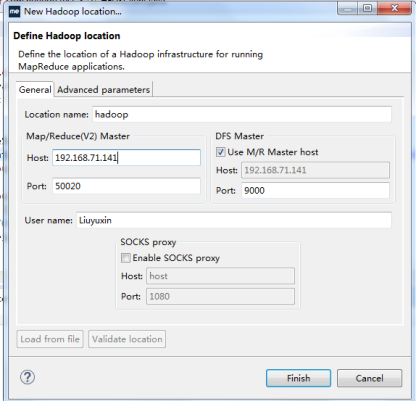This screenshot has height=401, width=416.
Task: Click the User name field Liuyuxin
Action: point(234,220)
